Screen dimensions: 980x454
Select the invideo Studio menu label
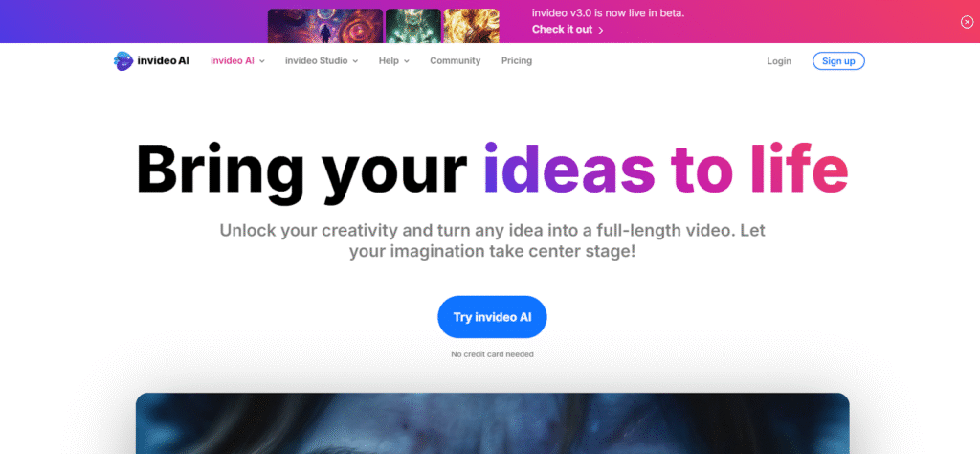point(316,60)
